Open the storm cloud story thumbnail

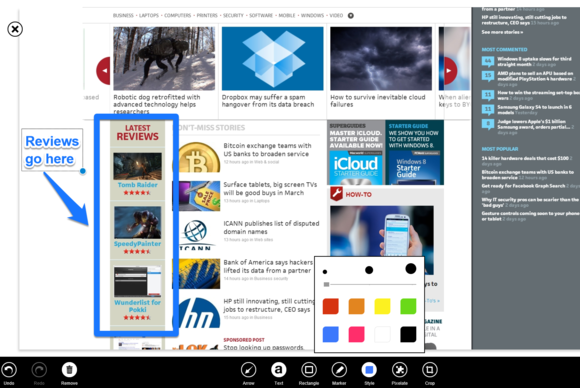click(381, 58)
